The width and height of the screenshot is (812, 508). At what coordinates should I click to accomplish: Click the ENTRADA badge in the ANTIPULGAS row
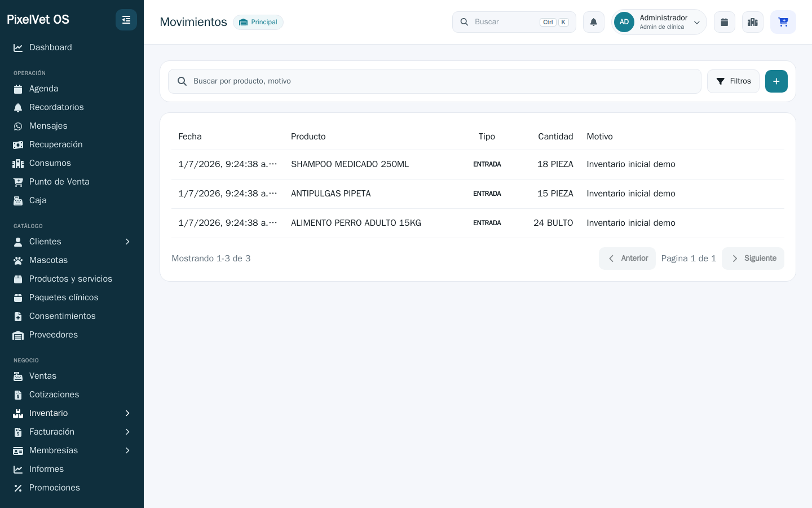tap(487, 194)
